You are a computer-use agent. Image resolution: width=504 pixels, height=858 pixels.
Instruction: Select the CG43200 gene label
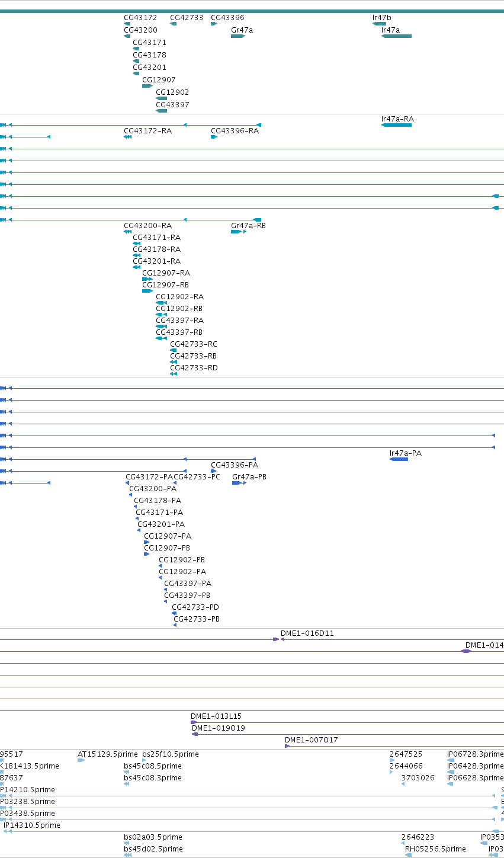click(x=140, y=30)
